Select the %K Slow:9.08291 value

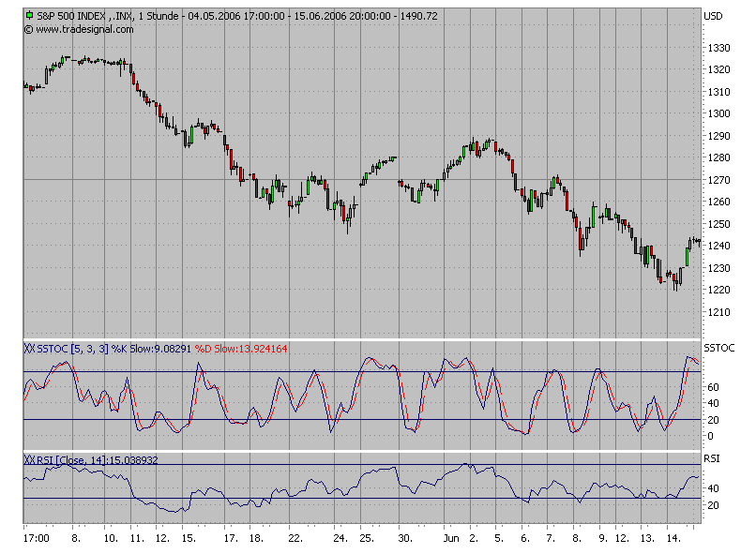pyautogui.click(x=151, y=349)
